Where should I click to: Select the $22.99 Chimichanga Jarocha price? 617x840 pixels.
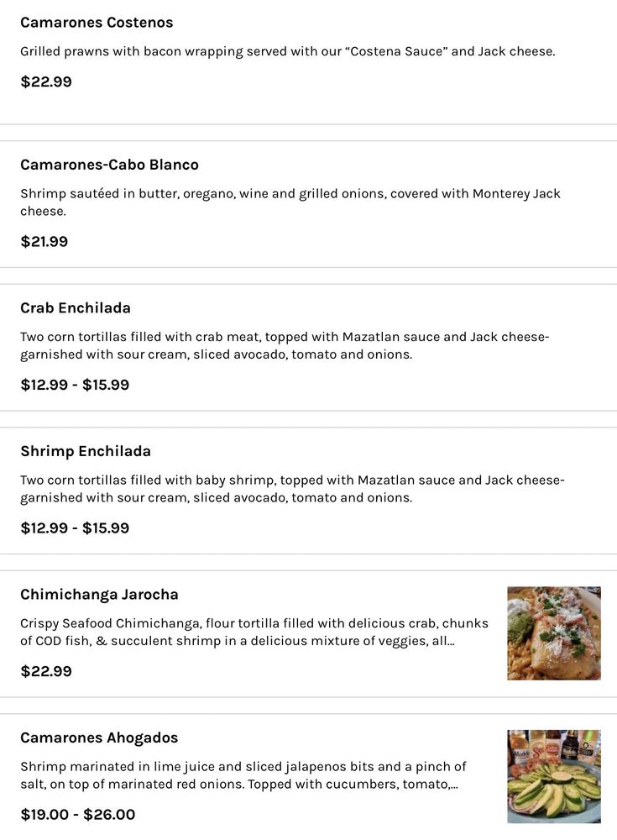click(46, 671)
